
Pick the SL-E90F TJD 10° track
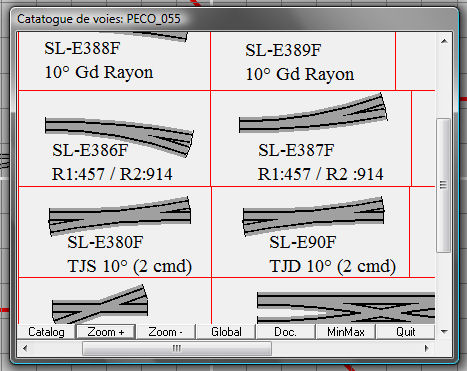(x=310, y=232)
